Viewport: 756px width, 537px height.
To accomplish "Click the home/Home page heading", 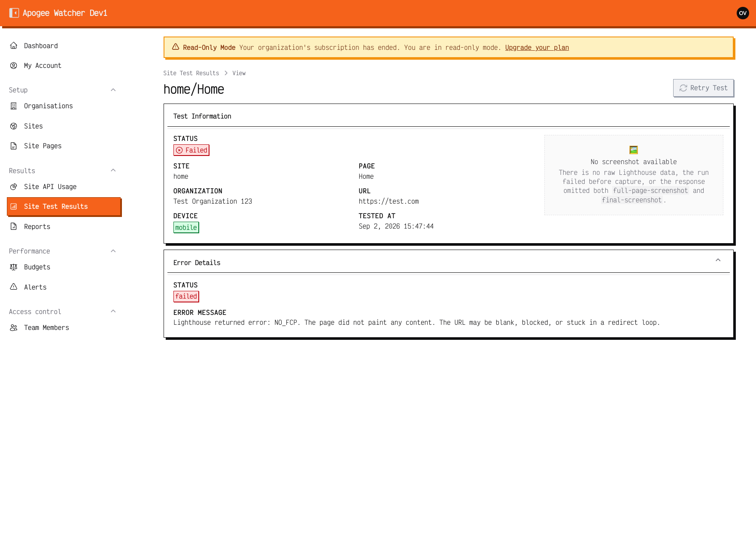I will [194, 89].
